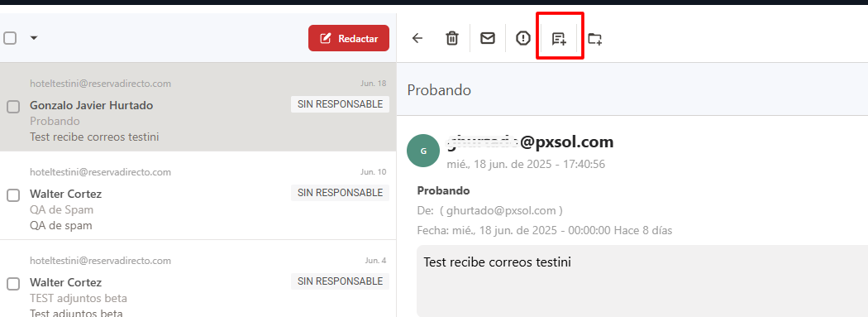Open SIN RESPONSABLE tag on Gonzalo's email
Screen dimensions: 868x317
tap(340, 104)
